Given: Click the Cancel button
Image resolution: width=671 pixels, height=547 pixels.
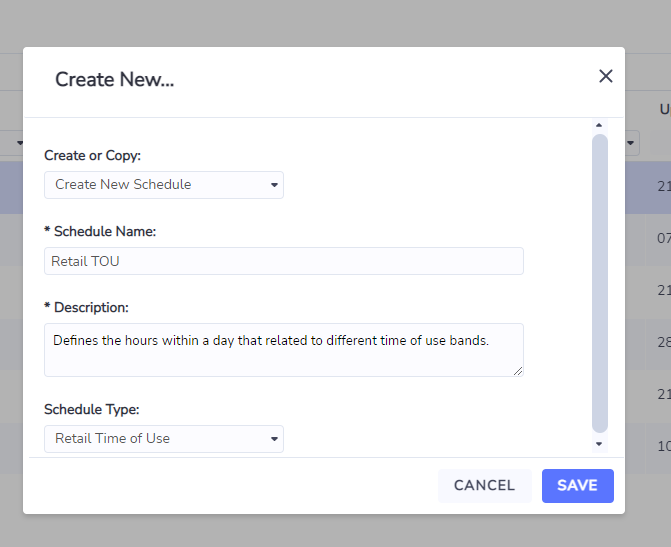Looking at the screenshot, I should pyautogui.click(x=484, y=486).
